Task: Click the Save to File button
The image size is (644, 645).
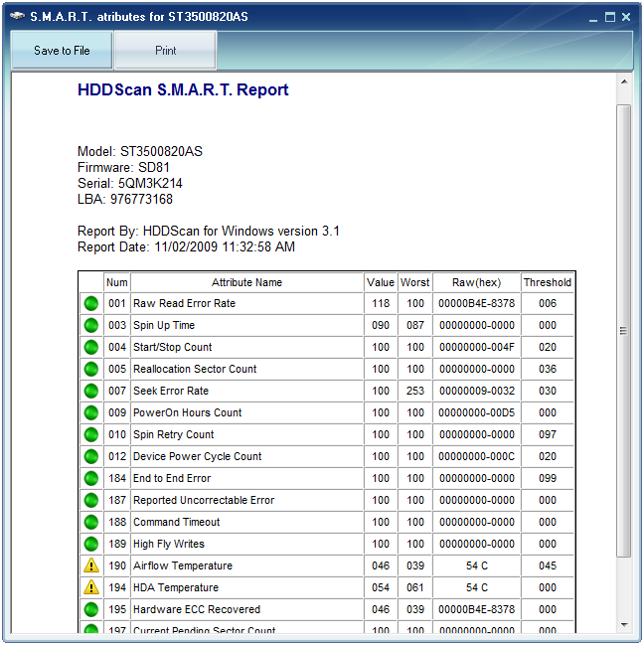Action: [x=62, y=50]
